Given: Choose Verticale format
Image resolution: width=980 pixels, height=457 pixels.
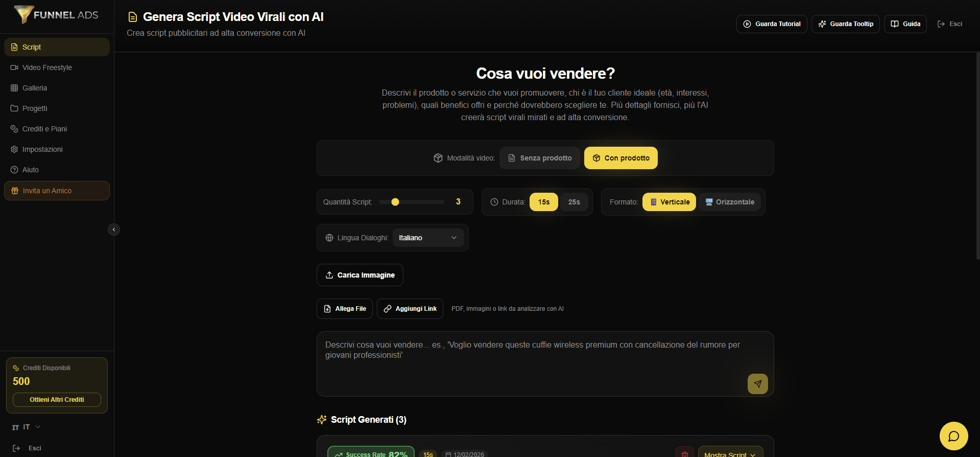Looking at the screenshot, I should (669, 202).
